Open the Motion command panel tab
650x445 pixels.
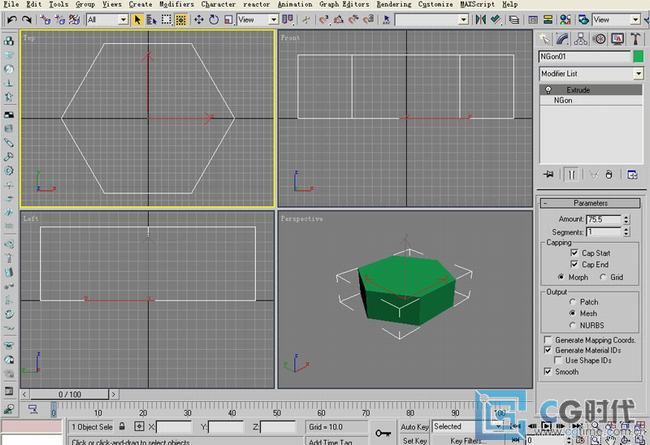pyautogui.click(x=599, y=39)
